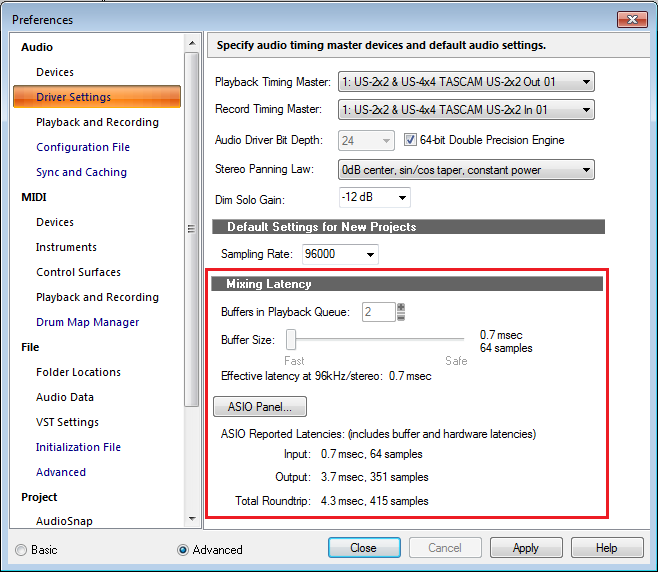Screen dimensions: 658x572
Task: Open Advanced under File section
Action: [61, 472]
